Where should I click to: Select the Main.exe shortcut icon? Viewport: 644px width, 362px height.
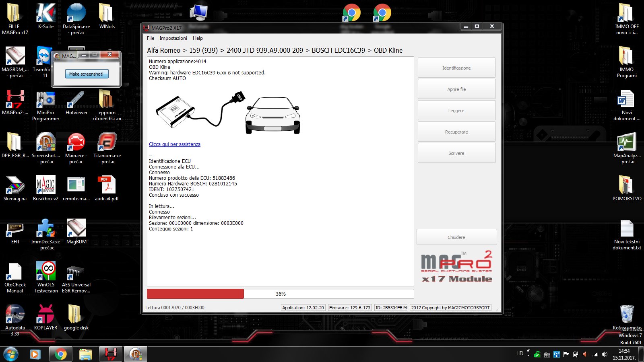(x=76, y=148)
